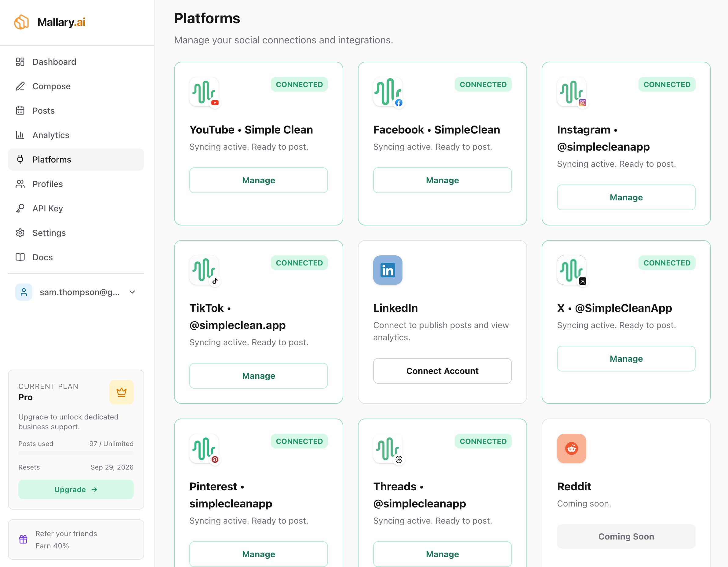The width and height of the screenshot is (728, 567).
Task: Open the Dashboard menu item
Action: (x=76, y=62)
